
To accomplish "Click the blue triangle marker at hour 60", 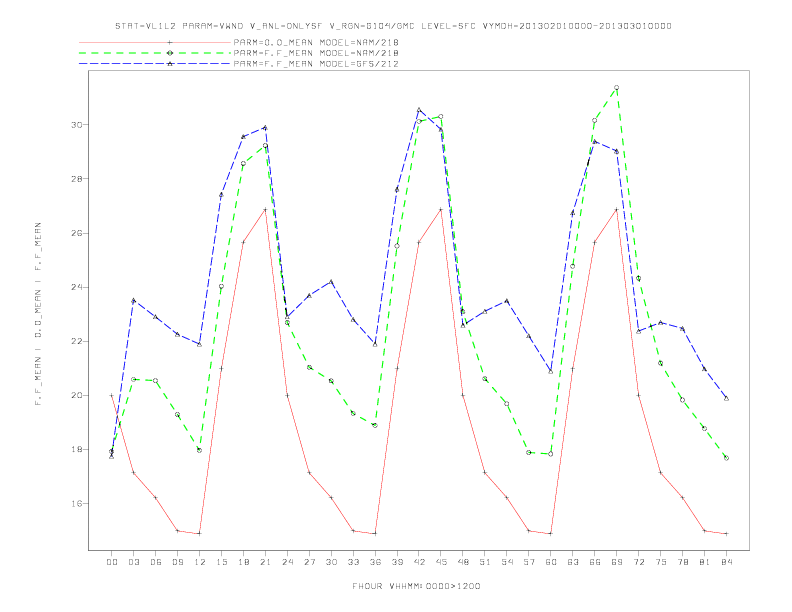I will click(551, 372).
